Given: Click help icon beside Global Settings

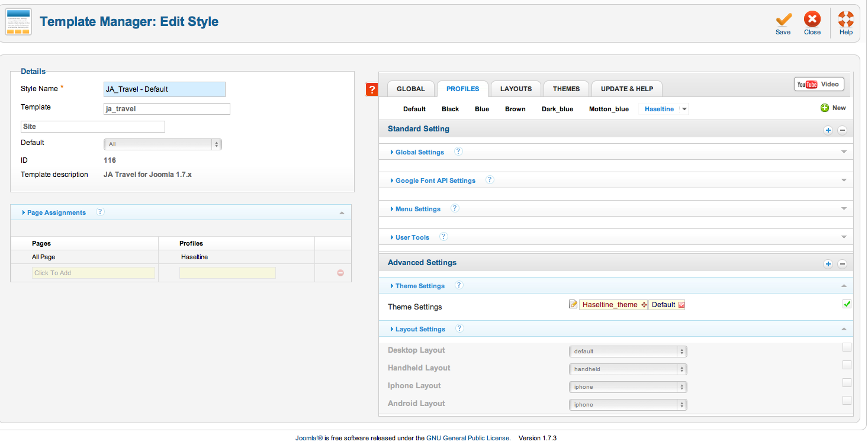Looking at the screenshot, I should pyautogui.click(x=458, y=152).
